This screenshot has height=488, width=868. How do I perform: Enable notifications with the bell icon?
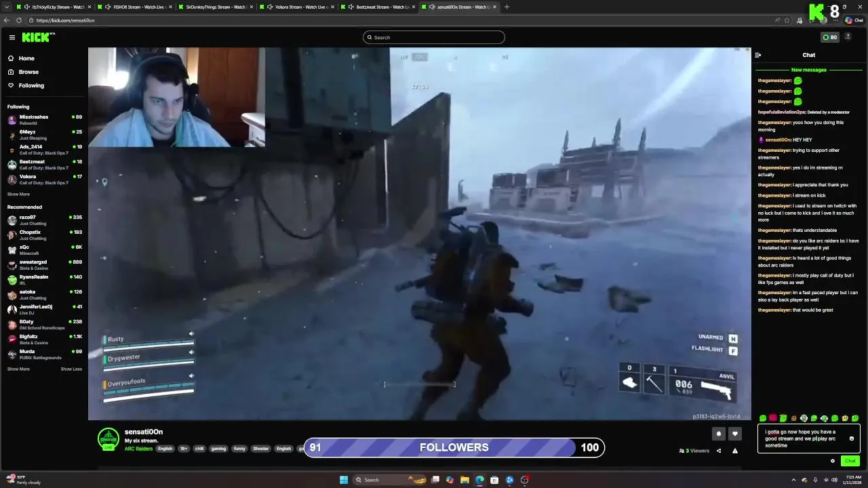(x=719, y=434)
